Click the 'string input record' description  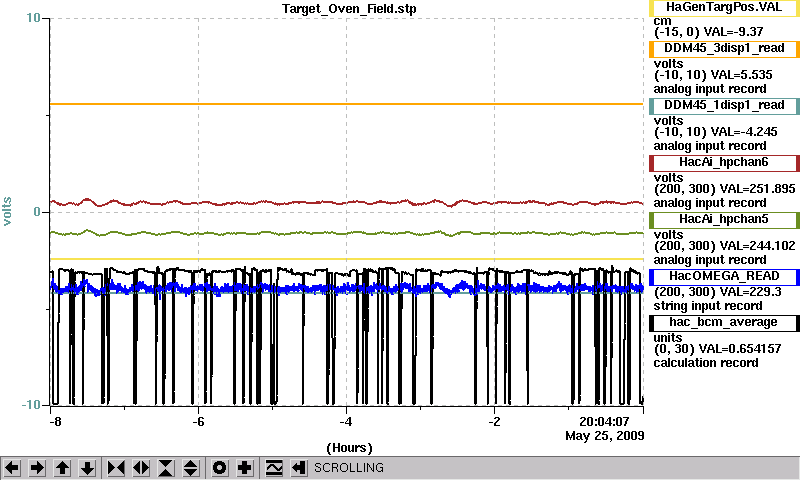[x=708, y=306]
